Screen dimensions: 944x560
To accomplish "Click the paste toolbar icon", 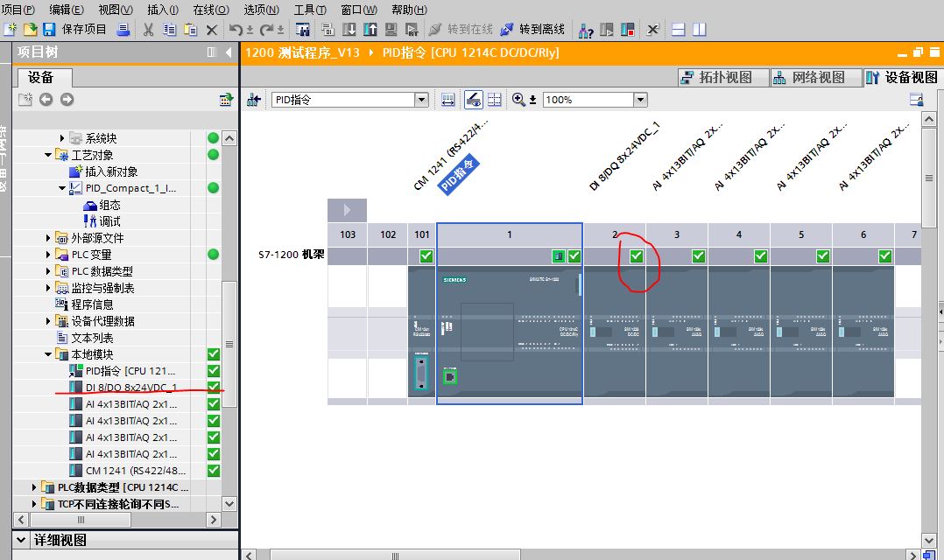I will coord(190,29).
